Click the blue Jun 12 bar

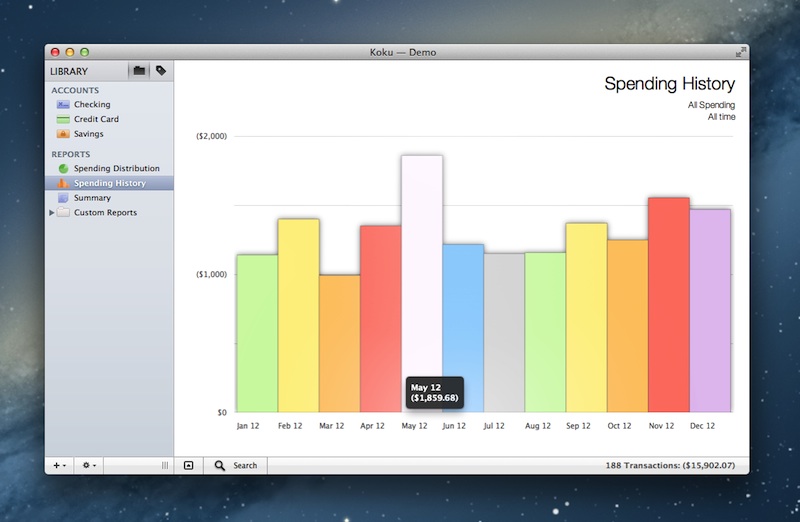point(463,320)
